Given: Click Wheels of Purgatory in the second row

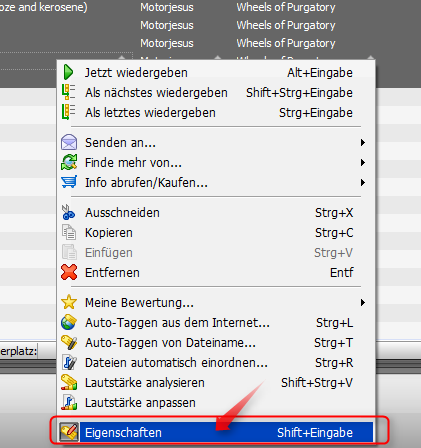Looking at the screenshot, I should [286, 25].
